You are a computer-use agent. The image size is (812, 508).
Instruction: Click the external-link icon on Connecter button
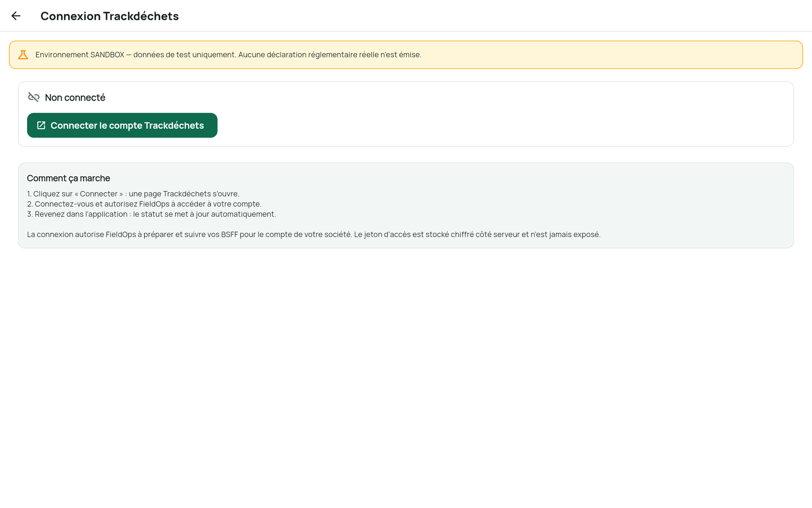point(41,126)
